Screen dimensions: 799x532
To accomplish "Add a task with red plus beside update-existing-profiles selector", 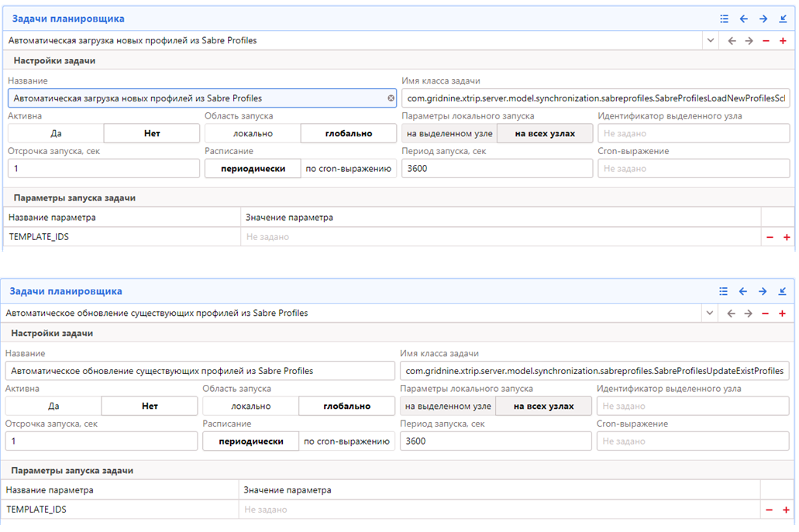I will click(x=782, y=314).
